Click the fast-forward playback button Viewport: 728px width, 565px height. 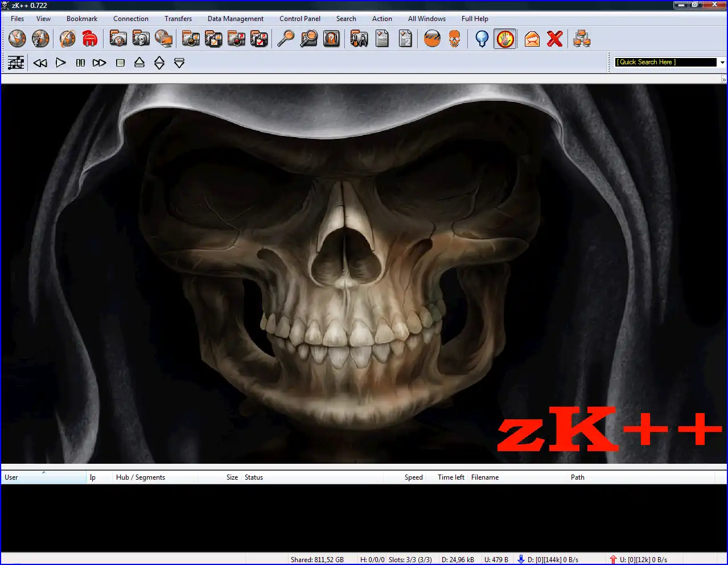(x=100, y=63)
